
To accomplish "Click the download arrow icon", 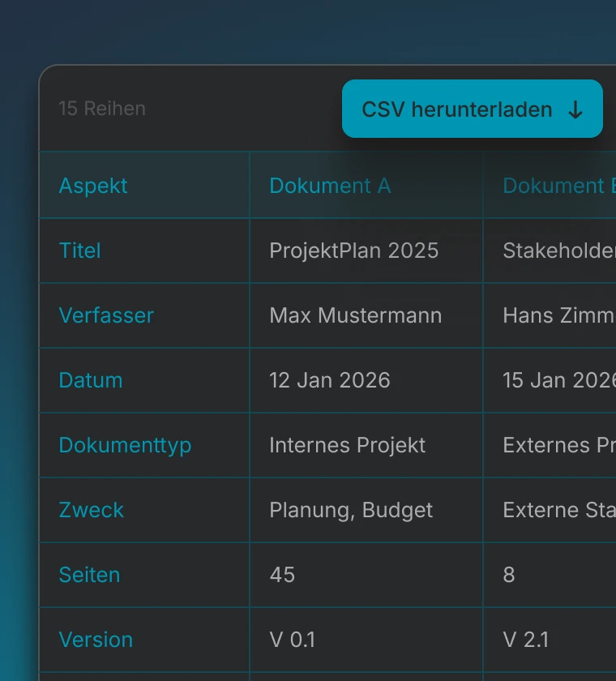I will click(575, 110).
